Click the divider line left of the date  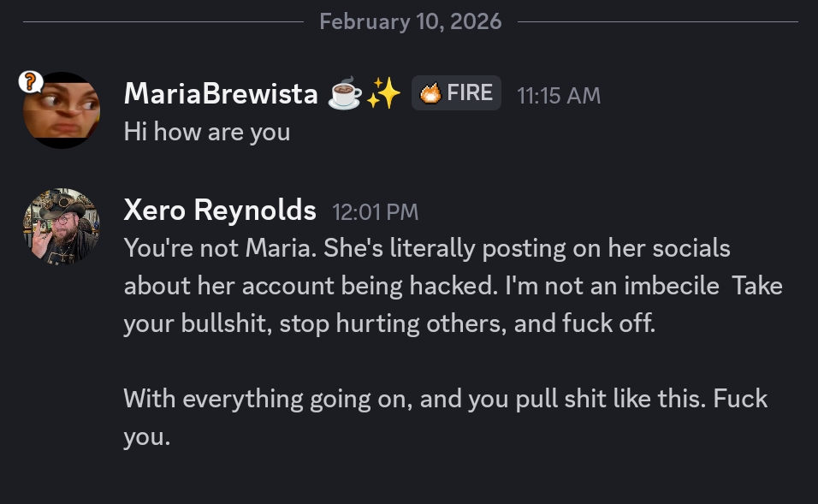tap(163, 21)
